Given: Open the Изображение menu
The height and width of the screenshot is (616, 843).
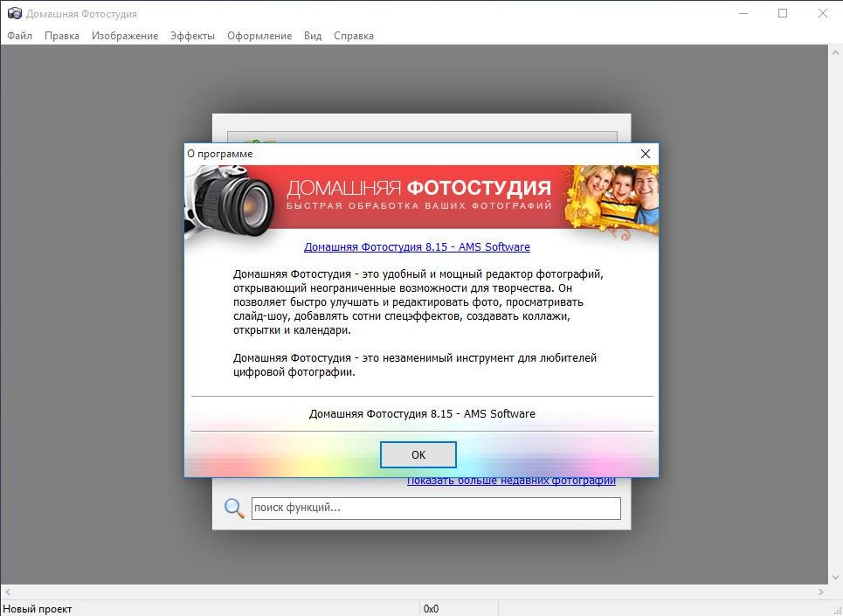Looking at the screenshot, I should (125, 36).
